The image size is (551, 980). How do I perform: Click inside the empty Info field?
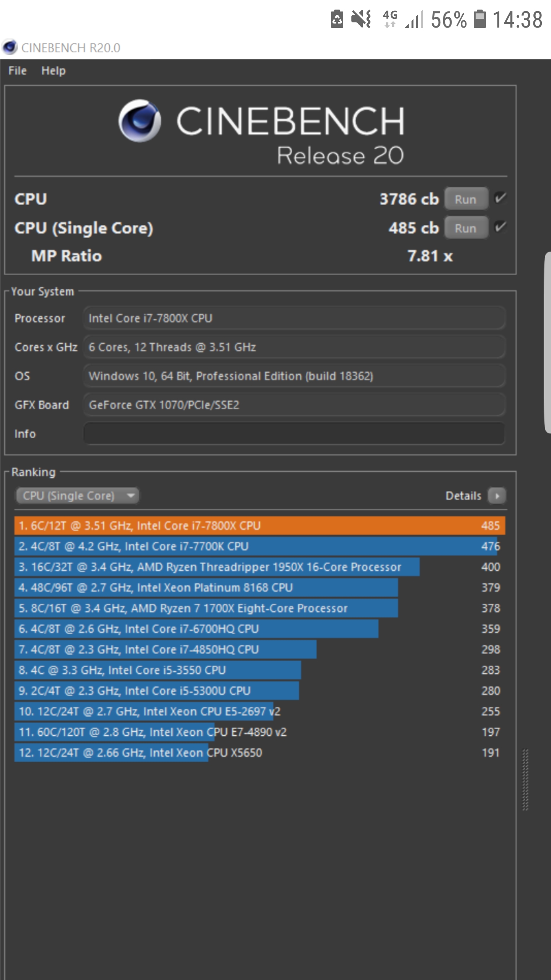tap(295, 433)
